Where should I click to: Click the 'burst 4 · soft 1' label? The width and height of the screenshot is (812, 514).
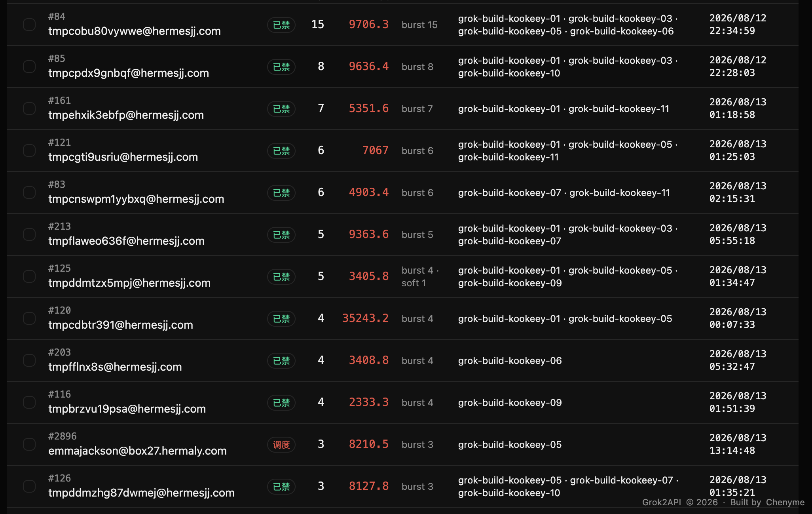(x=420, y=276)
